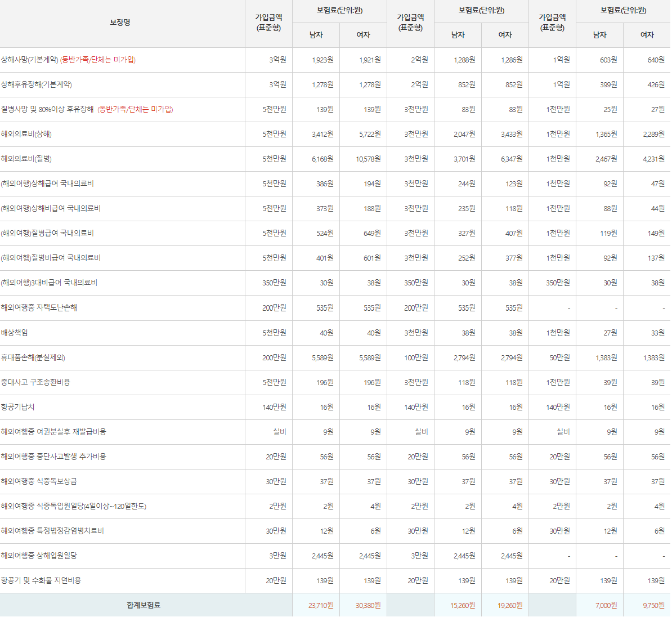672x617 pixels.
Task: Click 항공기 및 수화물 지연비용 label
Action: coord(41,582)
